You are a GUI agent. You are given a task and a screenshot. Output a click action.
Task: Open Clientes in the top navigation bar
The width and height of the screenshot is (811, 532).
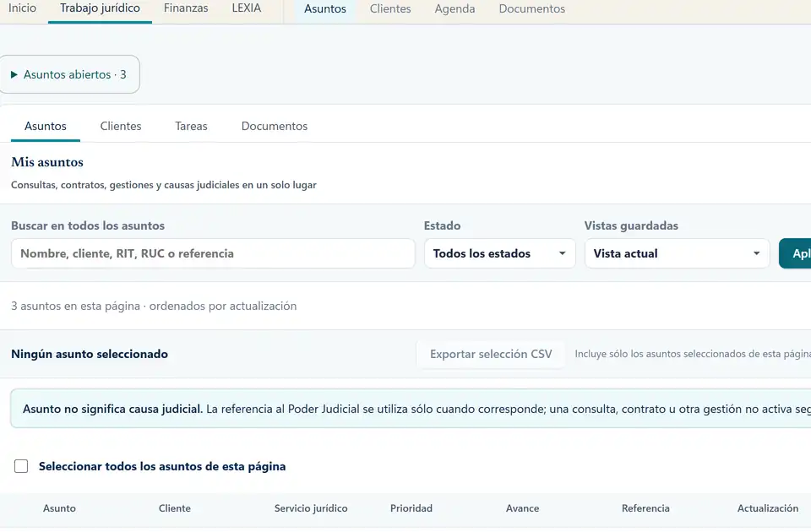[390, 8]
